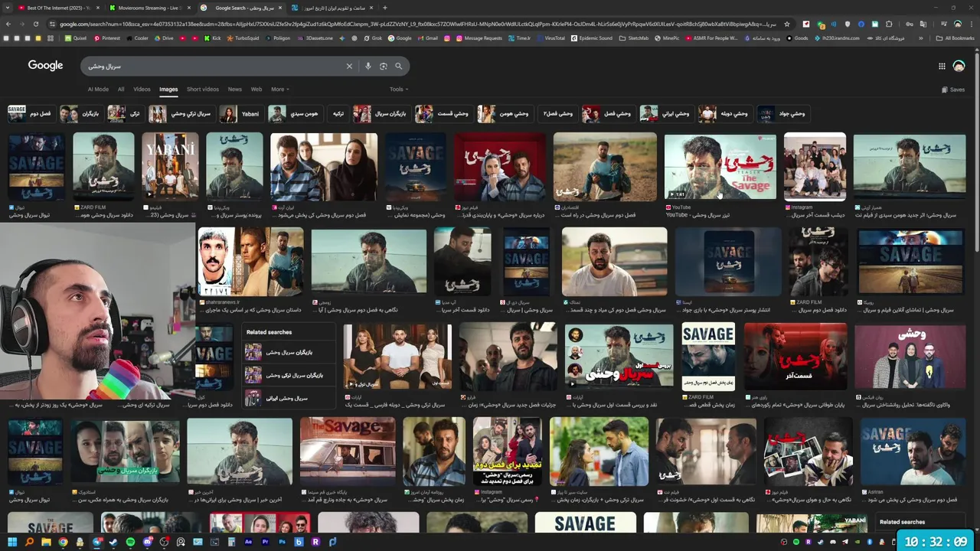Switch to the All results tab
This screenshot has height=551, width=980.
pos(121,90)
